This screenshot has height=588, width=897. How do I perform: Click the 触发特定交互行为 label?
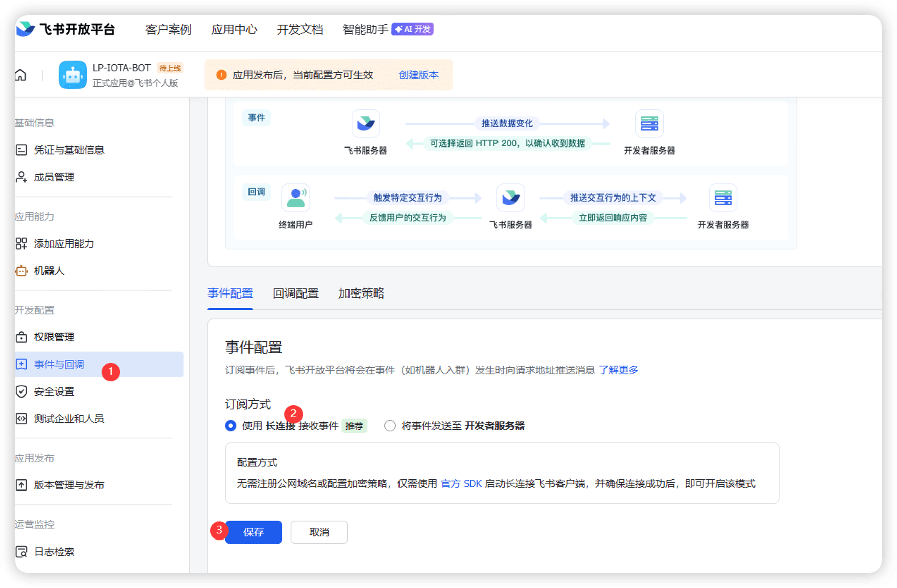pyautogui.click(x=408, y=198)
